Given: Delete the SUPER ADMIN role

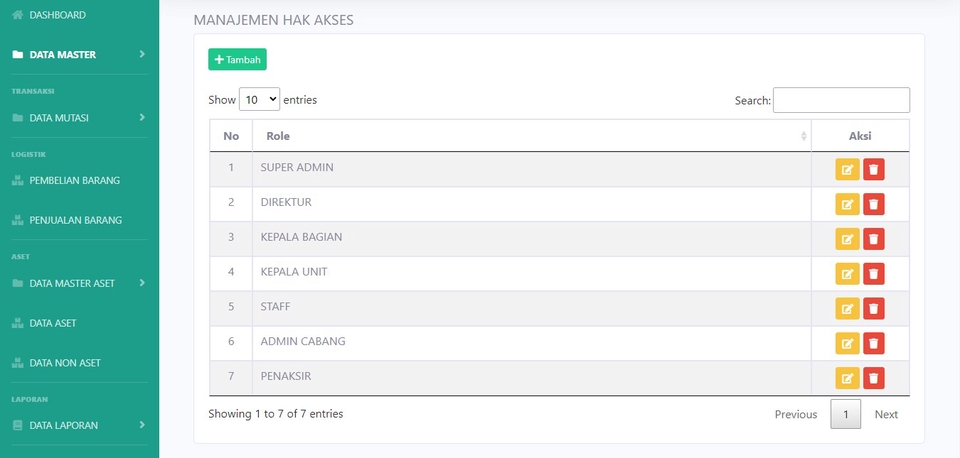Looking at the screenshot, I should pos(874,169).
